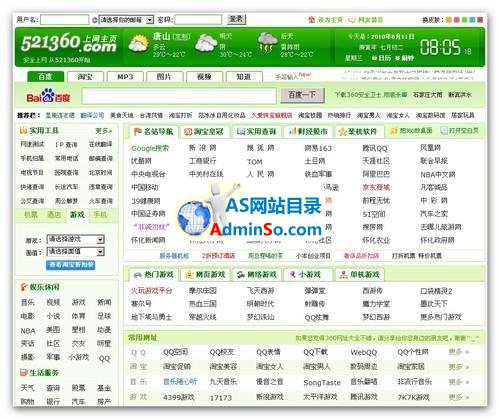Image resolution: width=500 pixels, height=419 pixels.
Task: Select the blue skin color swatch
Action: tap(472, 20)
